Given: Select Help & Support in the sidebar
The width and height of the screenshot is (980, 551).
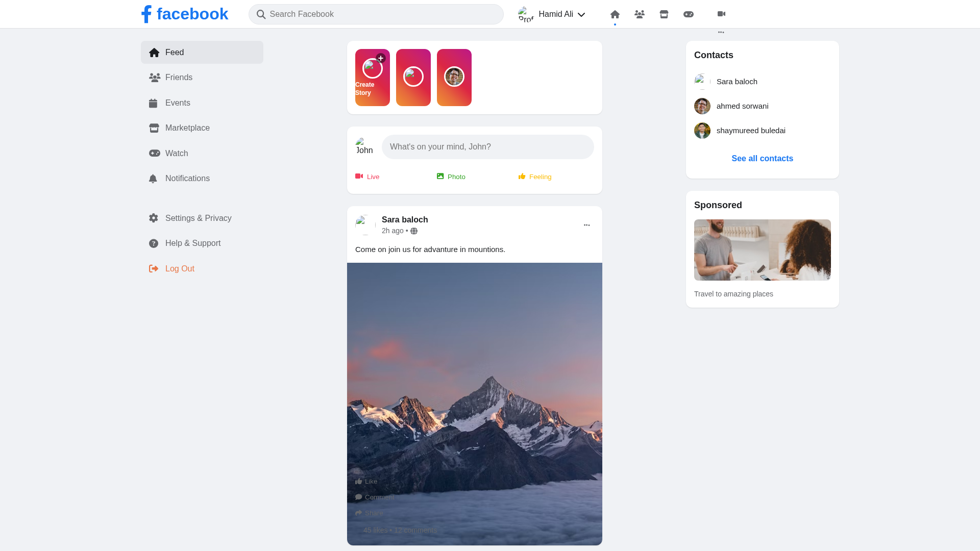Looking at the screenshot, I should tap(192, 243).
